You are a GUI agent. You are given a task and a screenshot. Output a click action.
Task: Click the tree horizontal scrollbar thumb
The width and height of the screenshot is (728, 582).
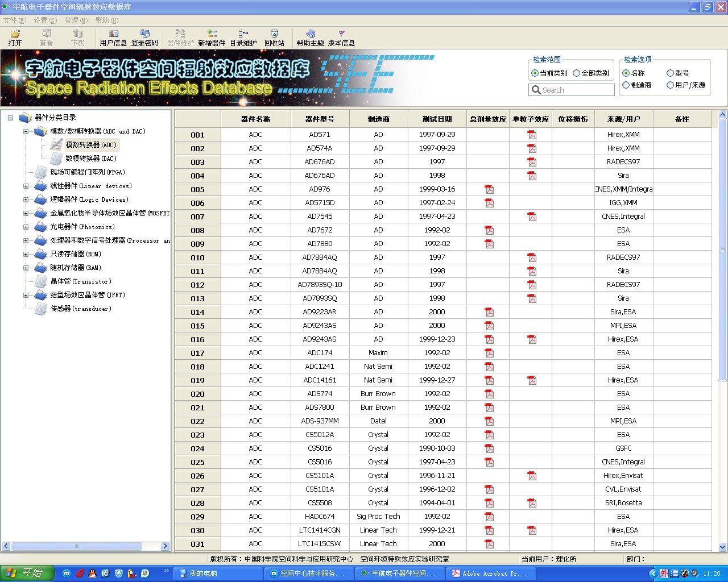[77, 546]
